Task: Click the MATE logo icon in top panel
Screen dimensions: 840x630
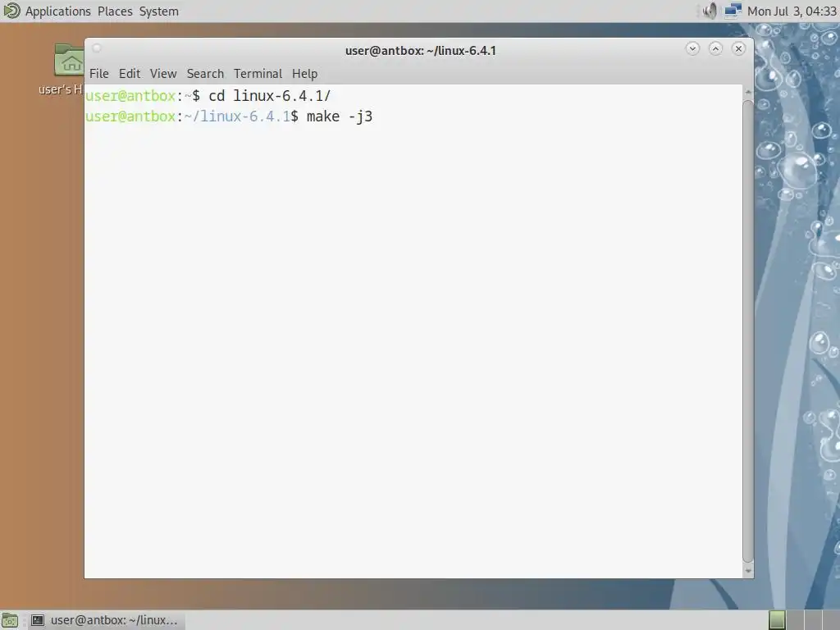Action: (x=11, y=11)
